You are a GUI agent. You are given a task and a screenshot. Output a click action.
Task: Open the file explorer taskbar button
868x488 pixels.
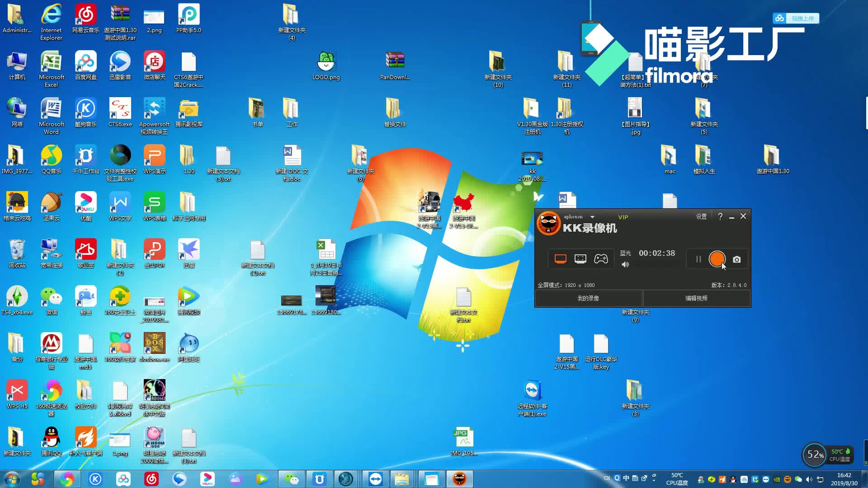point(401,479)
